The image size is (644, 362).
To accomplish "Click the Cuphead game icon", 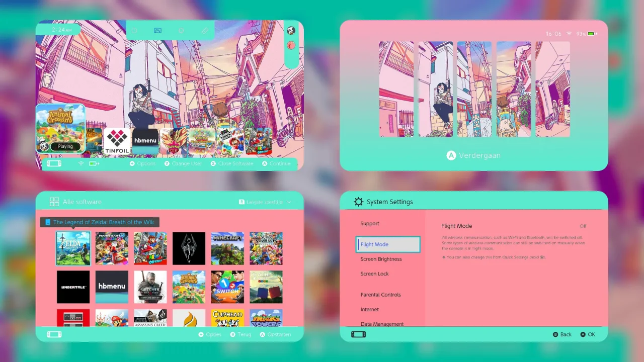I will click(227, 318).
